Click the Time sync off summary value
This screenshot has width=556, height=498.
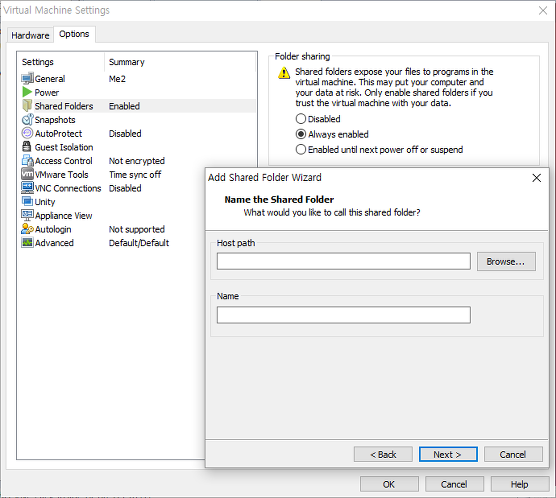coord(135,175)
